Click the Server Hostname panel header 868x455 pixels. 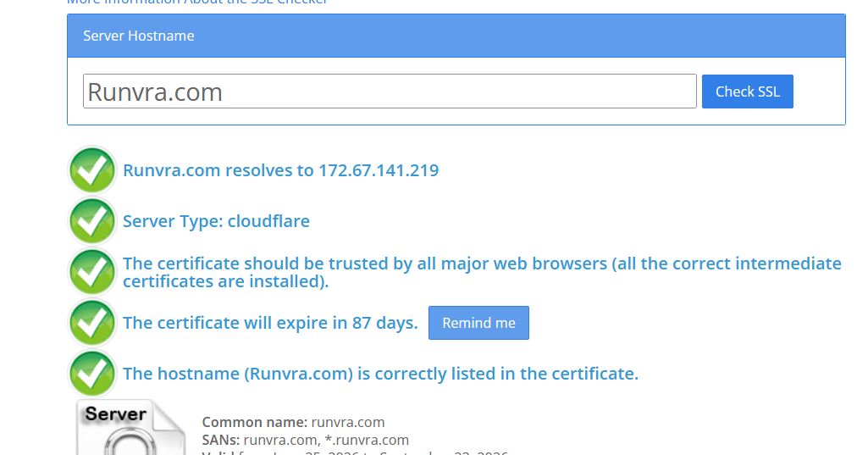456,36
